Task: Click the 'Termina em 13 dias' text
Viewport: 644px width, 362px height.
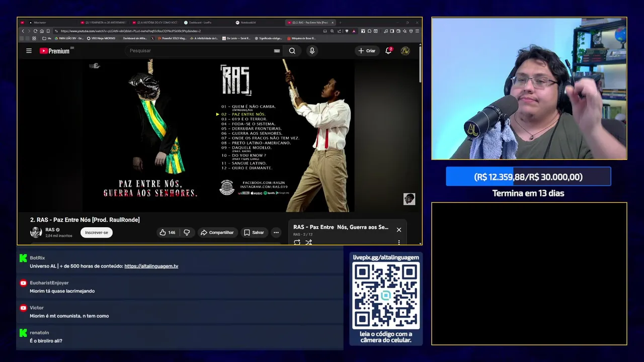Action: click(x=528, y=193)
